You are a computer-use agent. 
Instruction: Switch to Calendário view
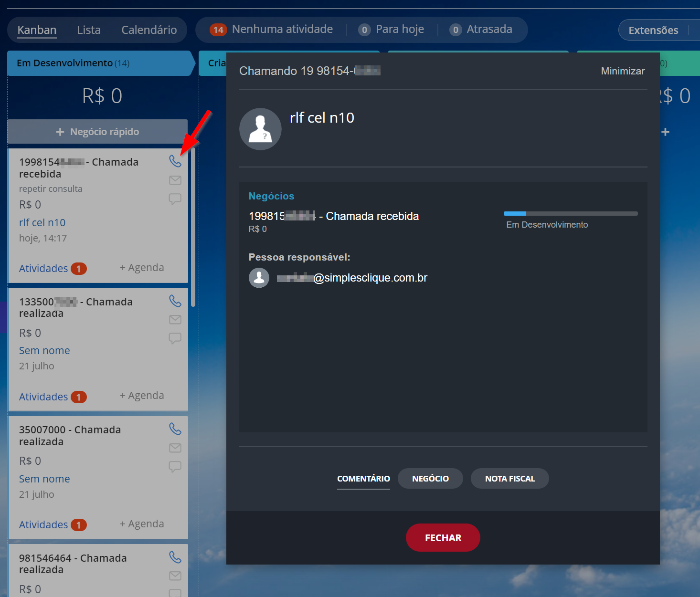tap(149, 30)
